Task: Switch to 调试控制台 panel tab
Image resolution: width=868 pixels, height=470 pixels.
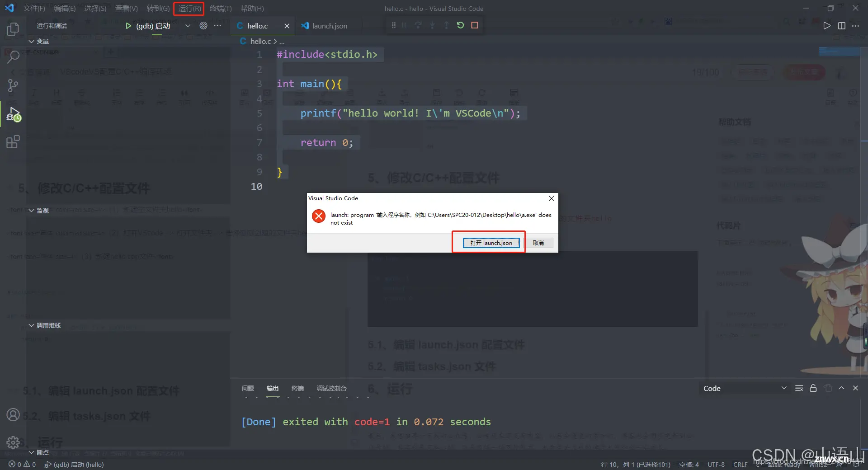Action: [x=331, y=388]
